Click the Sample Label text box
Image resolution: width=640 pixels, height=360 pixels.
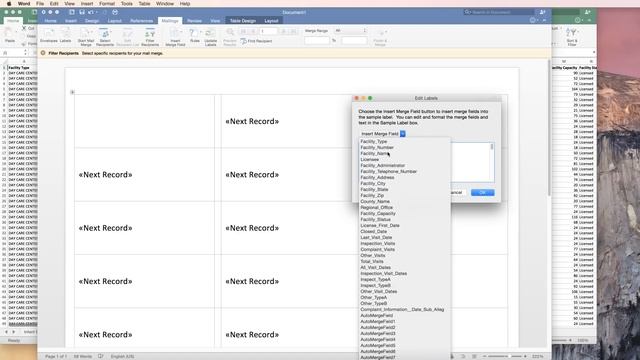pyautogui.click(x=471, y=162)
